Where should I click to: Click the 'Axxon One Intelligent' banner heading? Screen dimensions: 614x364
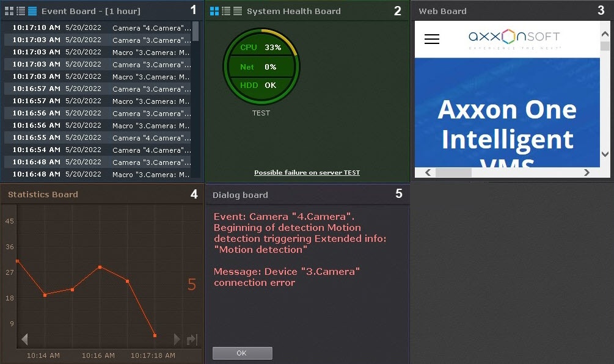click(507, 125)
